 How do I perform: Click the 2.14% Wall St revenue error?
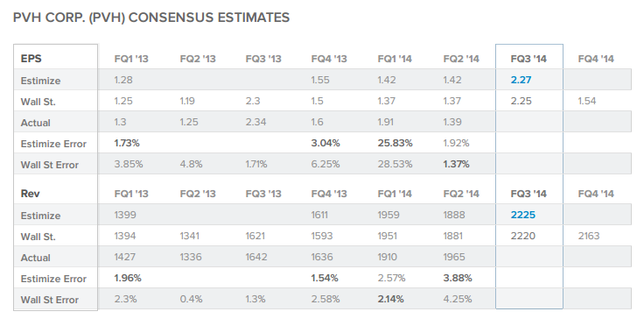[390, 299]
